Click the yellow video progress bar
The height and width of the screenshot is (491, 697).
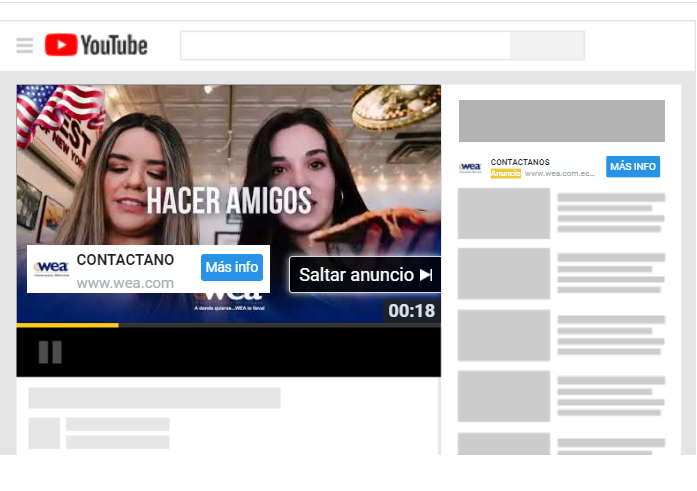[x=68, y=325]
